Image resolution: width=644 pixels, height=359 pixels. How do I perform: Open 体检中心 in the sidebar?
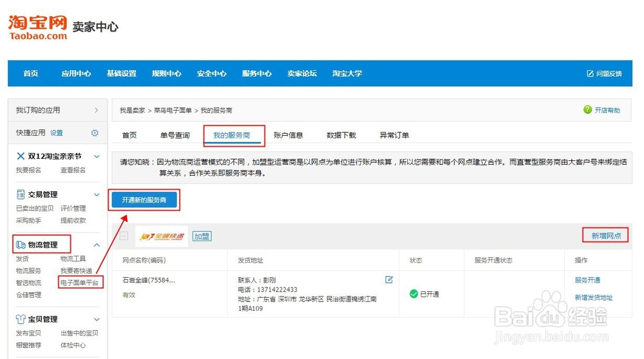click(x=73, y=345)
